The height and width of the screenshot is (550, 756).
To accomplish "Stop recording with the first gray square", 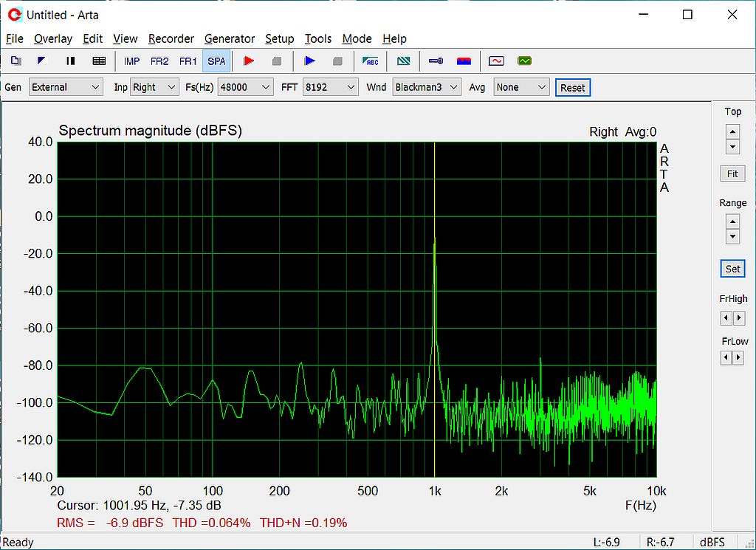I will click(x=277, y=61).
